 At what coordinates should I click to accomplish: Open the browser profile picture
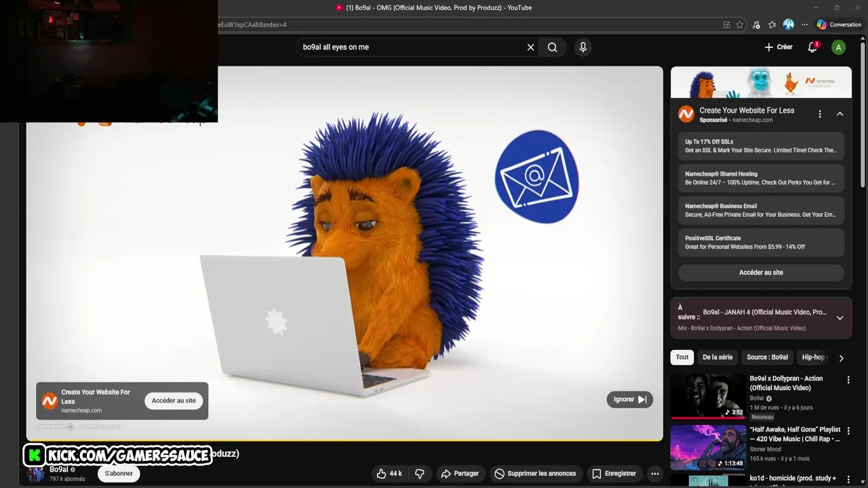click(x=788, y=24)
